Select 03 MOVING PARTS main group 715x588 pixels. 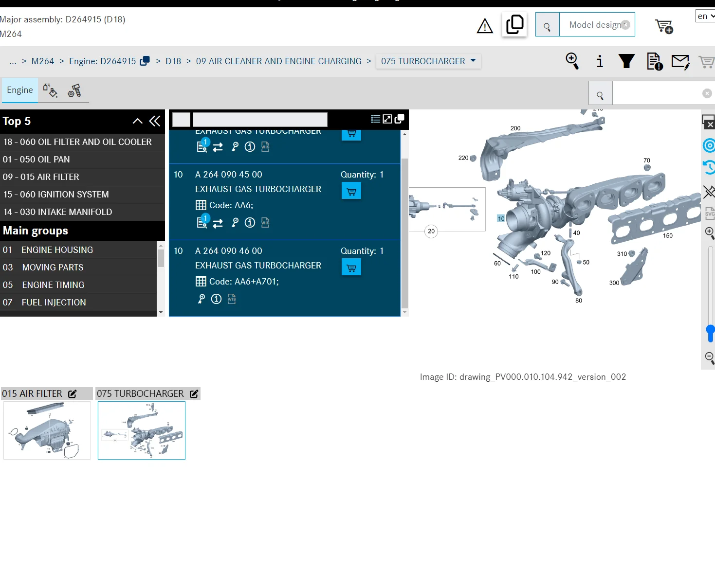78,267
